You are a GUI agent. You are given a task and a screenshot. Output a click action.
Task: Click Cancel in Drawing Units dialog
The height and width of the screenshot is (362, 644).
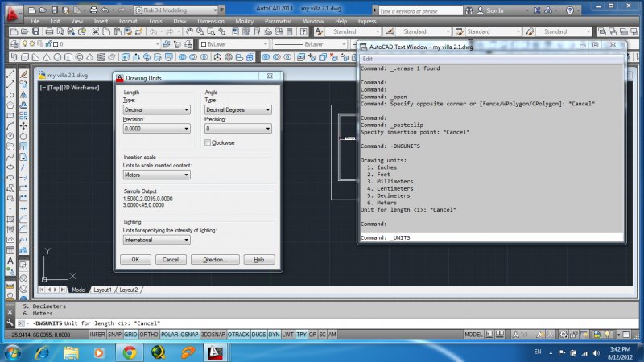(171, 259)
